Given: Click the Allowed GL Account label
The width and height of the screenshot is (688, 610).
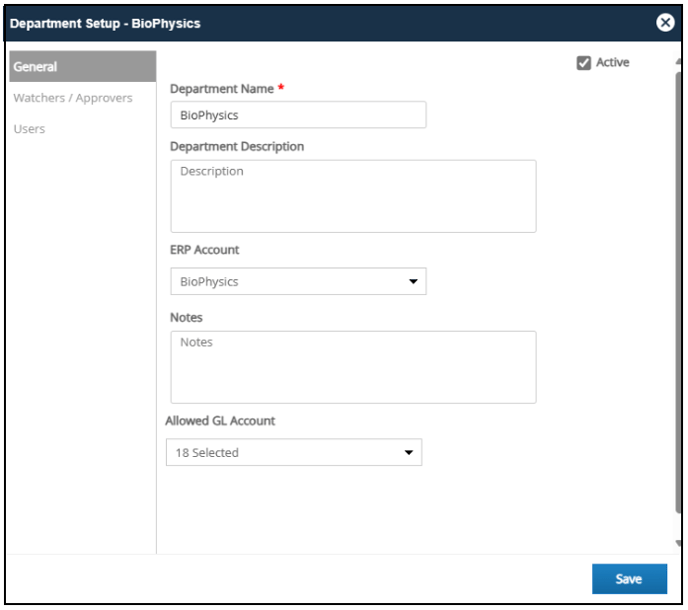Looking at the screenshot, I should [220, 421].
